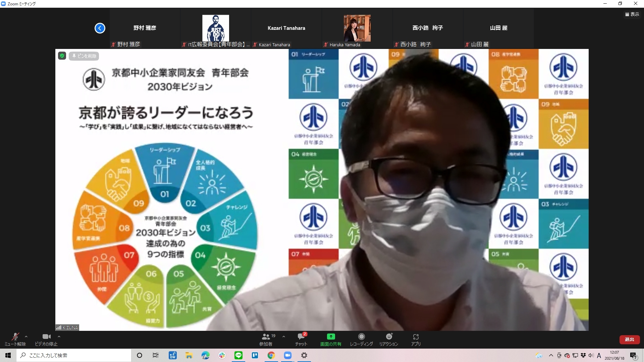Open notification center icon
This screenshot has width=644, height=362.
coord(634,356)
